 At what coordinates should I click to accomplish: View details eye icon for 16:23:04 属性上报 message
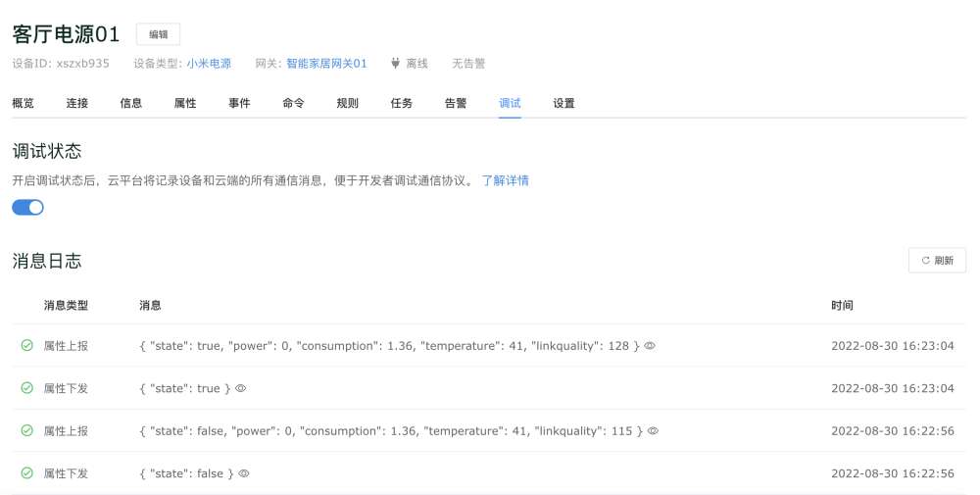pos(650,346)
